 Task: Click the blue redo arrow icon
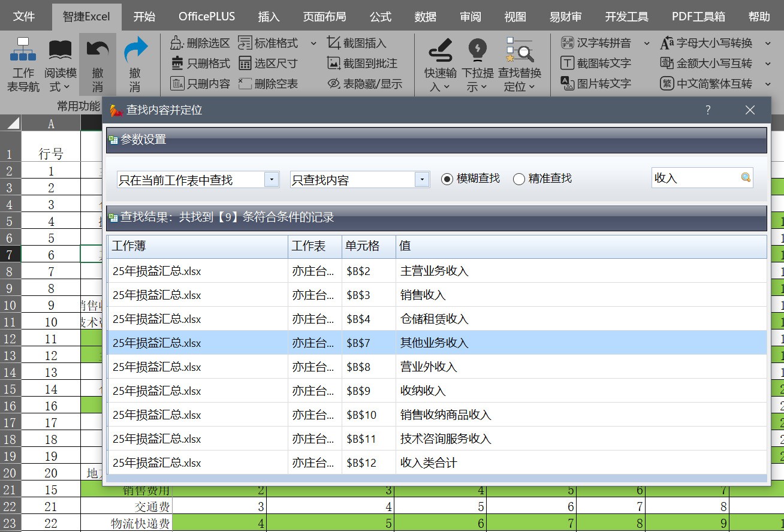click(135, 50)
